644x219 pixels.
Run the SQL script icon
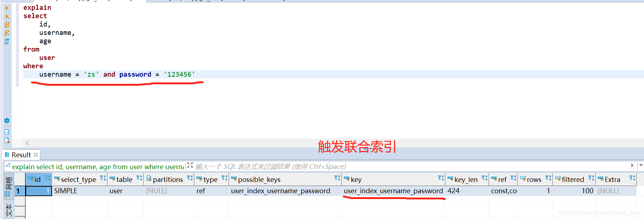coord(7,25)
